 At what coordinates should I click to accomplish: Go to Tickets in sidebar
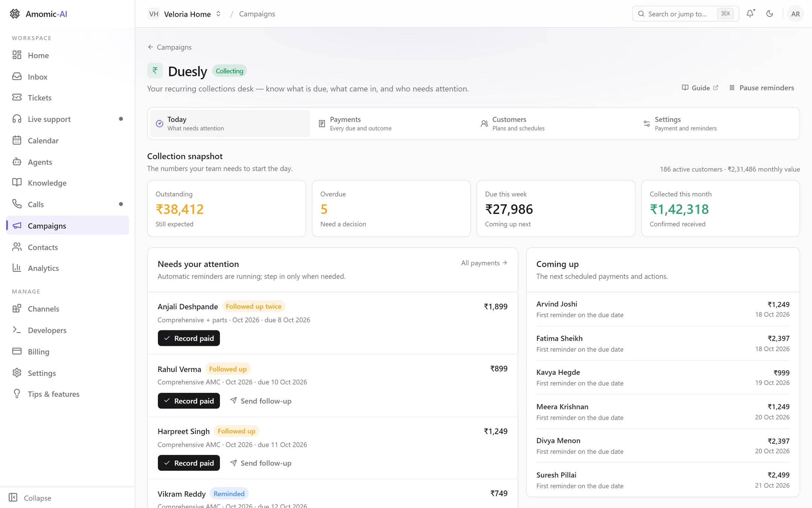[68, 98]
